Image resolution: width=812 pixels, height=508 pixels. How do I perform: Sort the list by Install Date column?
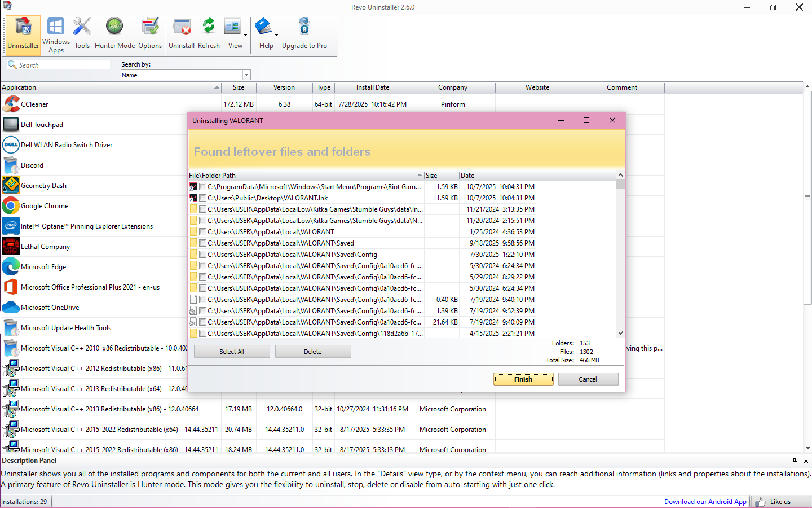373,87
